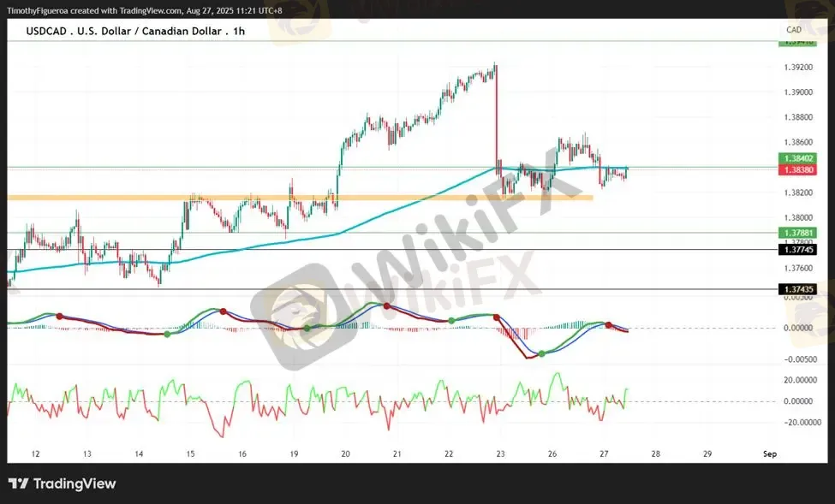Click the Sep label on time axis
Image resolution: width=835 pixels, height=504 pixels.
coord(770,454)
